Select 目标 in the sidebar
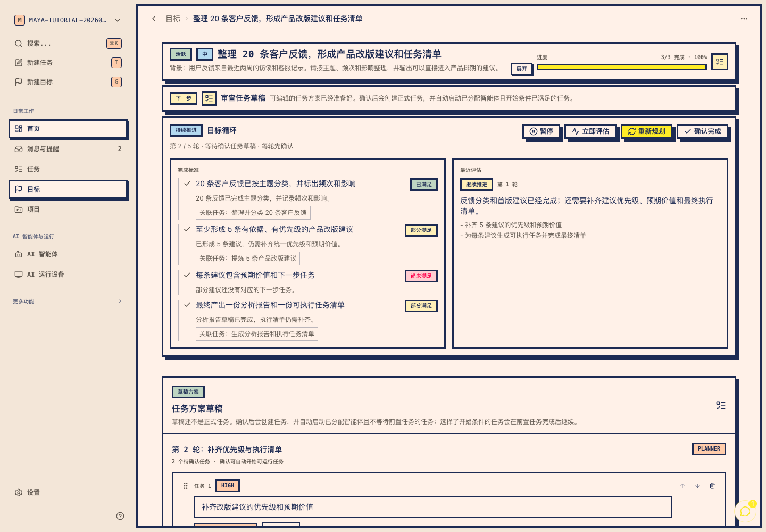Viewport: 766px width, 532px height. click(68, 189)
